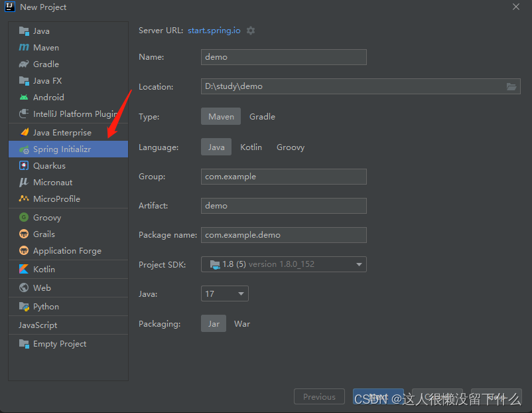This screenshot has height=413, width=532.
Task: Click the Spring Initializr leaf icon
Action: 24,149
